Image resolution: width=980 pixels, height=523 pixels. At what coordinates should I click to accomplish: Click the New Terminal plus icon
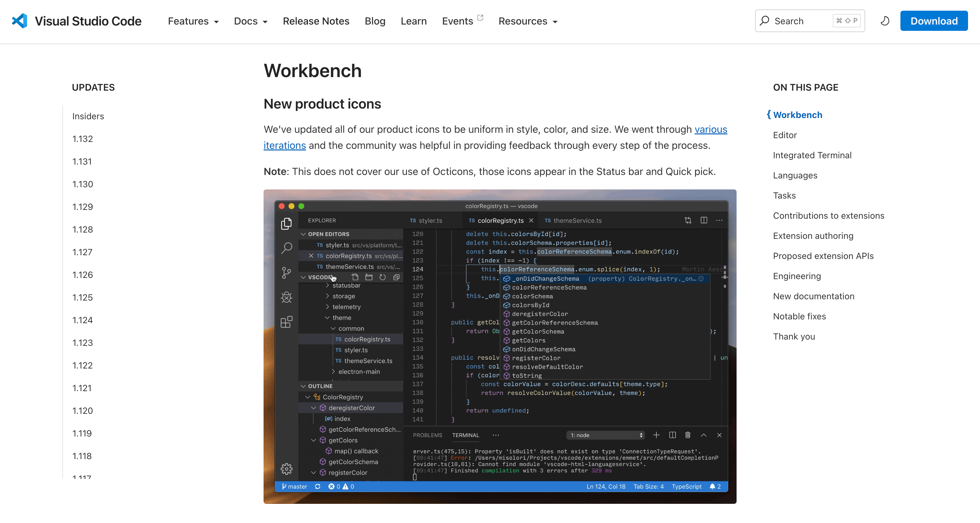tap(656, 435)
